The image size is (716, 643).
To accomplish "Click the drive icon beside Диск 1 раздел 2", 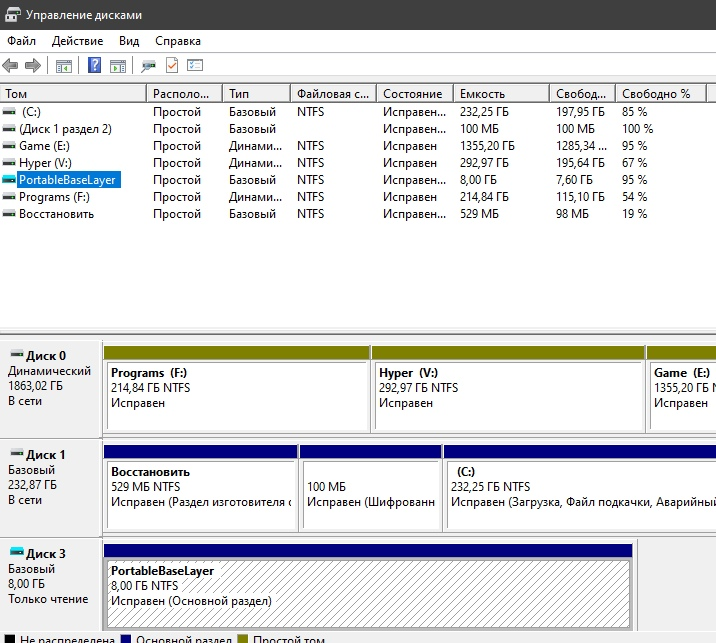I will click(x=9, y=129).
